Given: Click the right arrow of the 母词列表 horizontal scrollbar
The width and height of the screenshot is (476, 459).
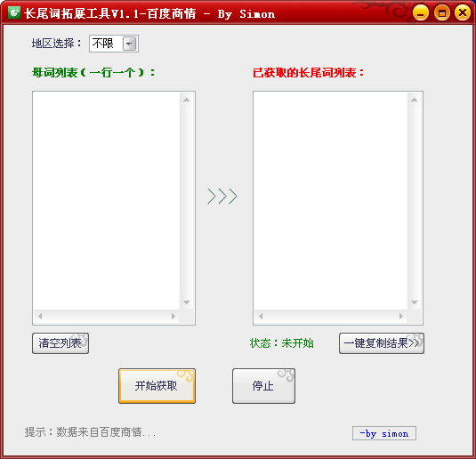Looking at the screenshot, I should coord(173,317).
